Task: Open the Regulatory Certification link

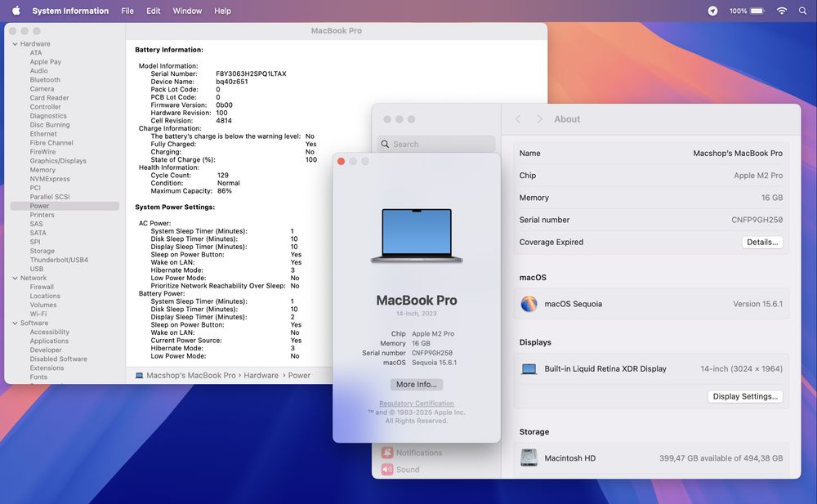Action: tap(417, 404)
